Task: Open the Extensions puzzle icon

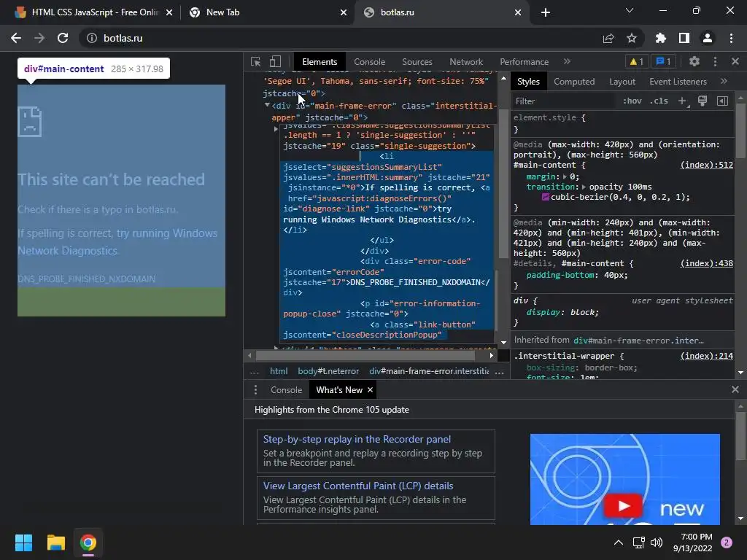Action: (661, 38)
